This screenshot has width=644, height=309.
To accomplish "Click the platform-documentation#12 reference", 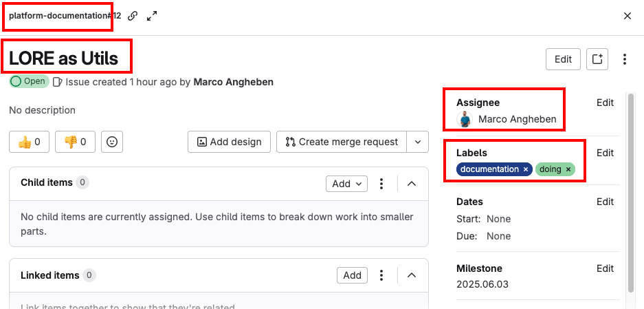I will tap(65, 16).
